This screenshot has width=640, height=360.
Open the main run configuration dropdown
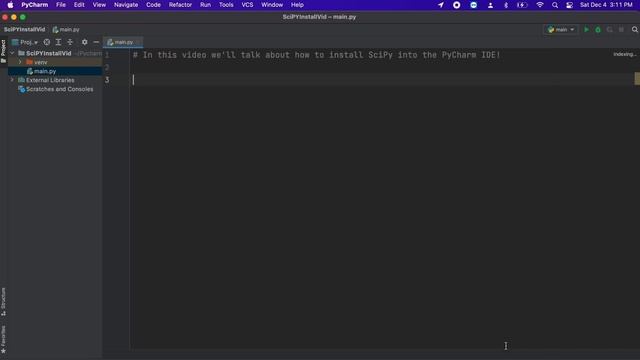(561, 29)
